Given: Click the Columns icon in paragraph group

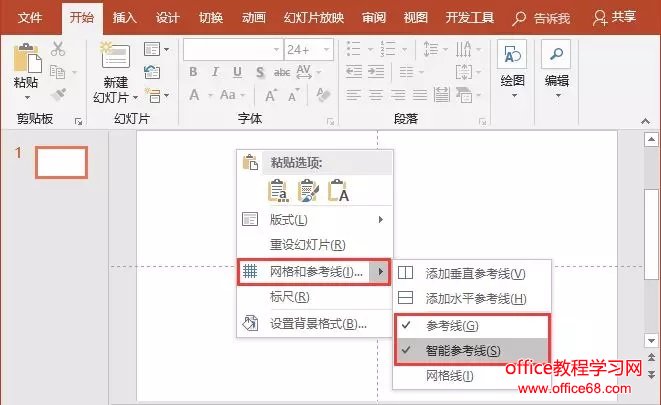Looking at the screenshot, I should [406, 72].
